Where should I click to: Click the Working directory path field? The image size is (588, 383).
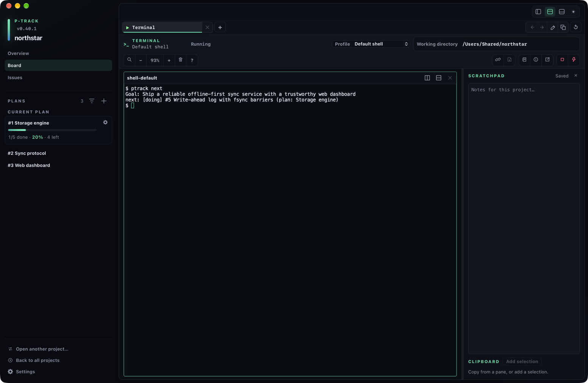[496, 44]
